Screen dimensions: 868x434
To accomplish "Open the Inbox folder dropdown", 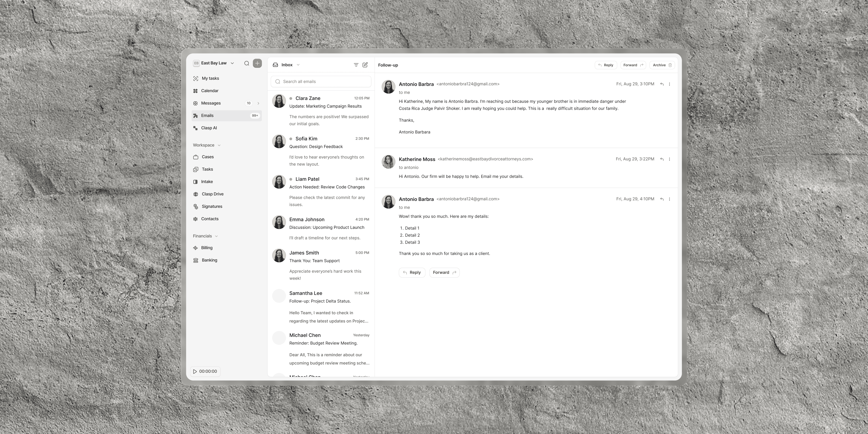I will (298, 65).
